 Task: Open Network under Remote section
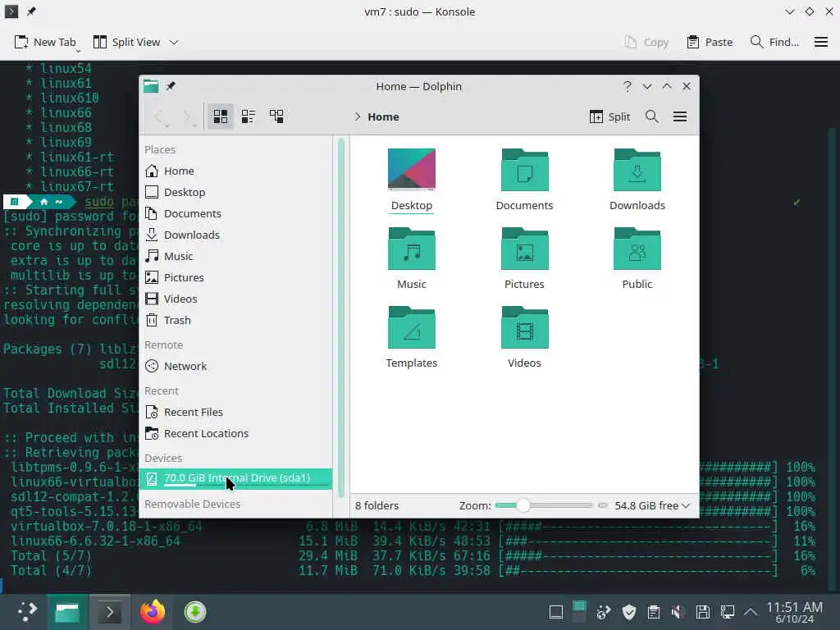[235, 367]
